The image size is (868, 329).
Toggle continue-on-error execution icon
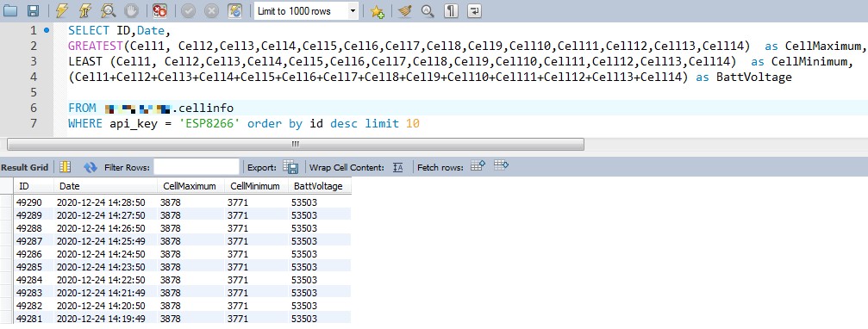coord(160,11)
